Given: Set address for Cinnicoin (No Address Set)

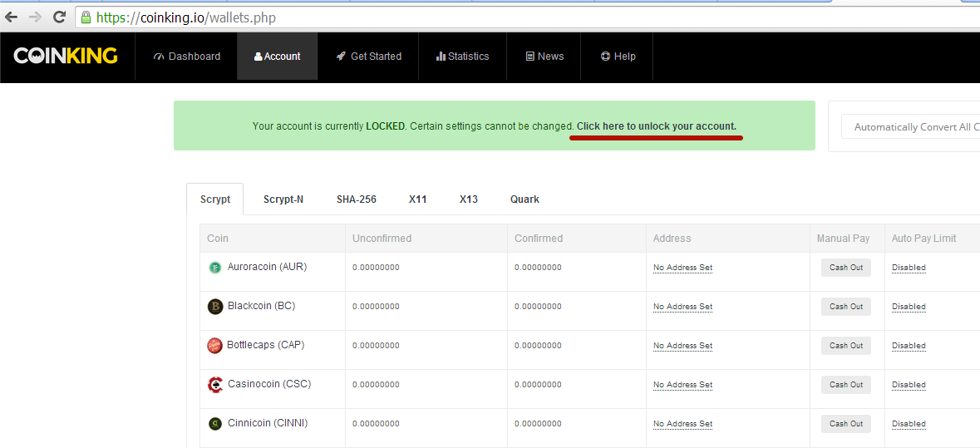Looking at the screenshot, I should point(682,424).
